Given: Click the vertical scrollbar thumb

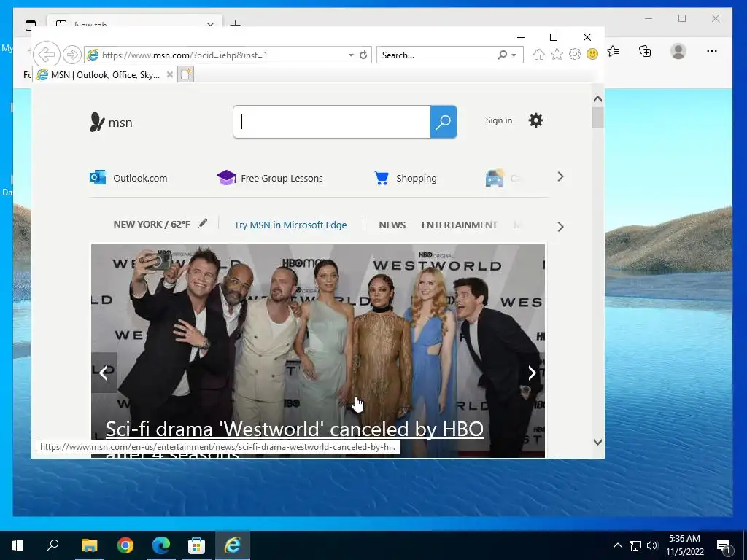Looking at the screenshot, I should [597, 117].
